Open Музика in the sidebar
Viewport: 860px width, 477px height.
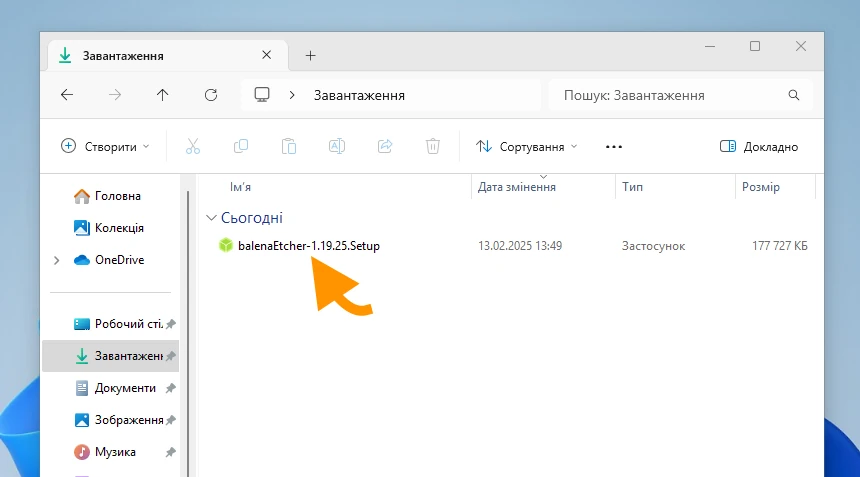point(105,452)
